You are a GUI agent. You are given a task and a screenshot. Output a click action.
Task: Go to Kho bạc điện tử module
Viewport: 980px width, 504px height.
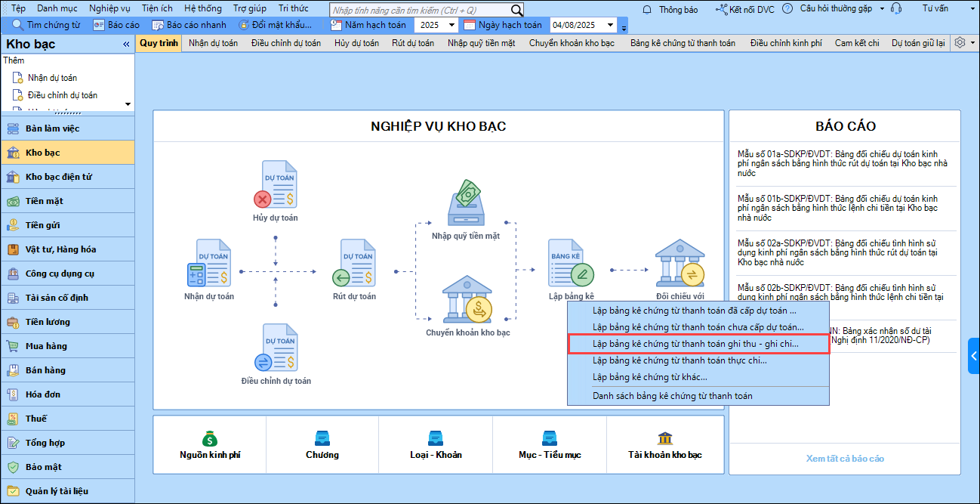(x=67, y=177)
